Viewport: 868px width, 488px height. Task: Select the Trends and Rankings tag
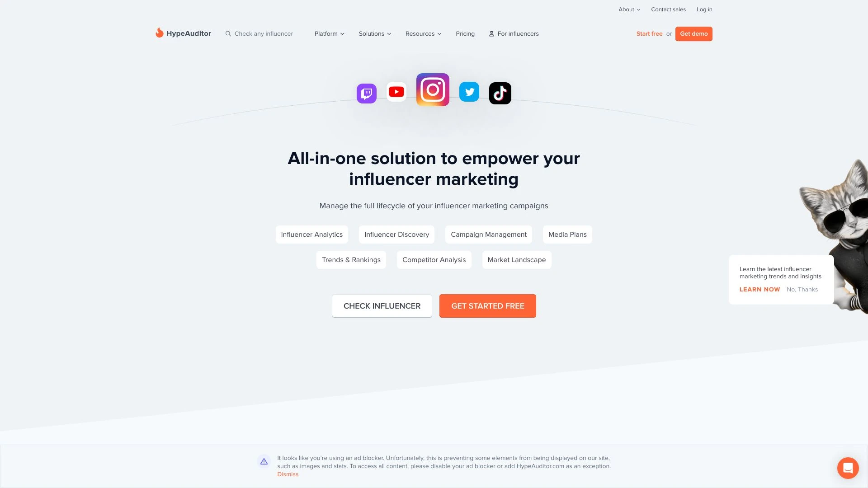351,259
